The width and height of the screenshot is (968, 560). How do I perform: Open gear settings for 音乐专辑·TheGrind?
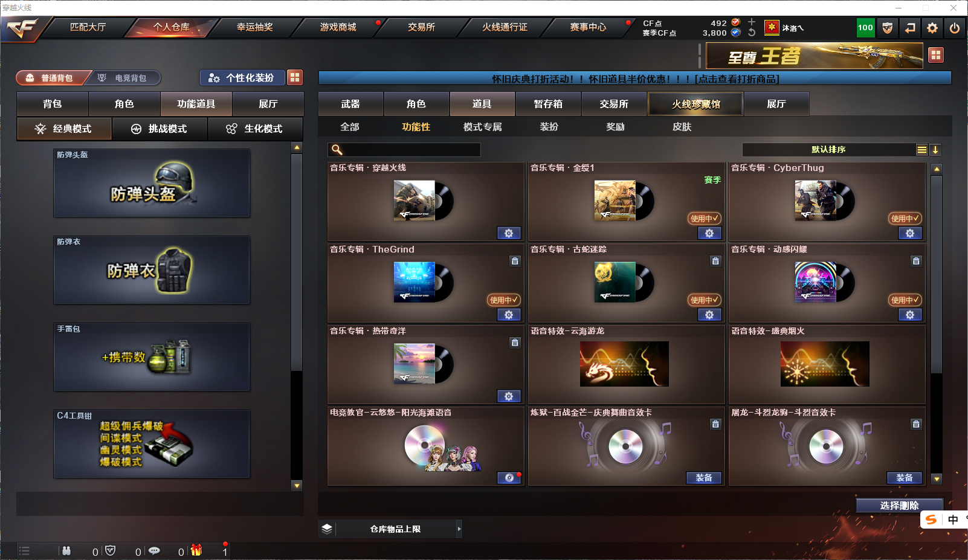[x=509, y=315]
